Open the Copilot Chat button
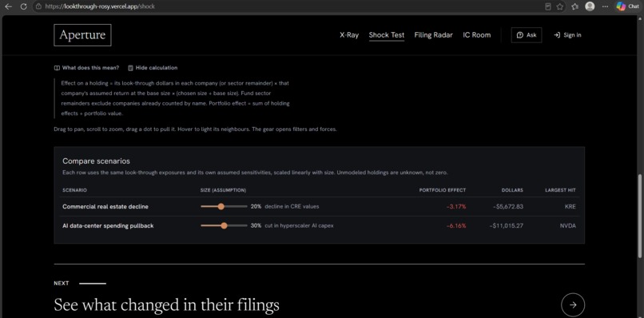Screen dimensions: 644x318 [627, 6]
